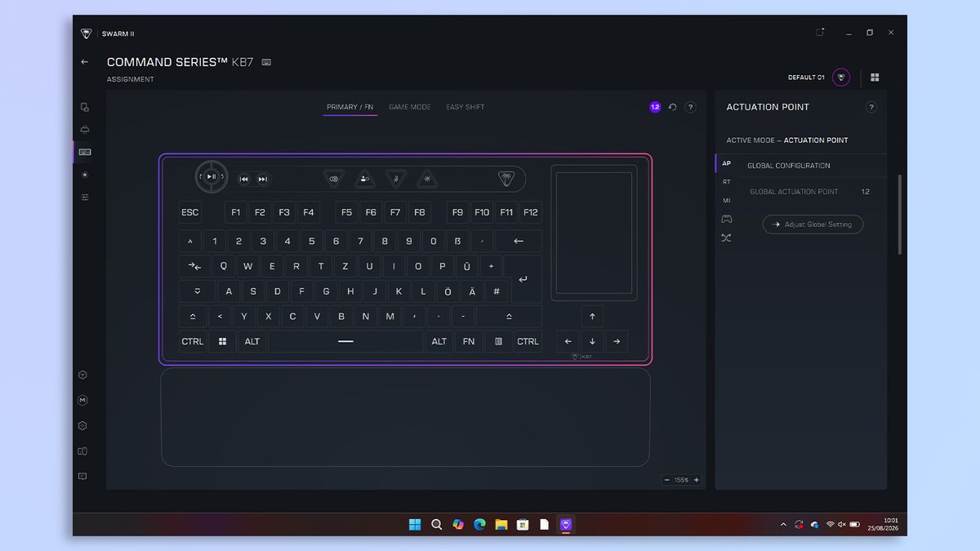Open Actuation Point help question mark
The height and width of the screenshot is (551, 980).
coord(871,107)
